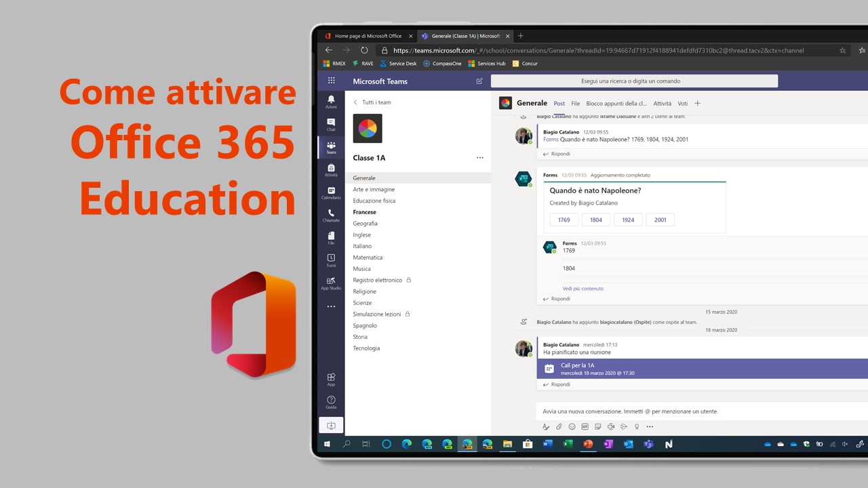Start Meet now video icon

pos(611,427)
